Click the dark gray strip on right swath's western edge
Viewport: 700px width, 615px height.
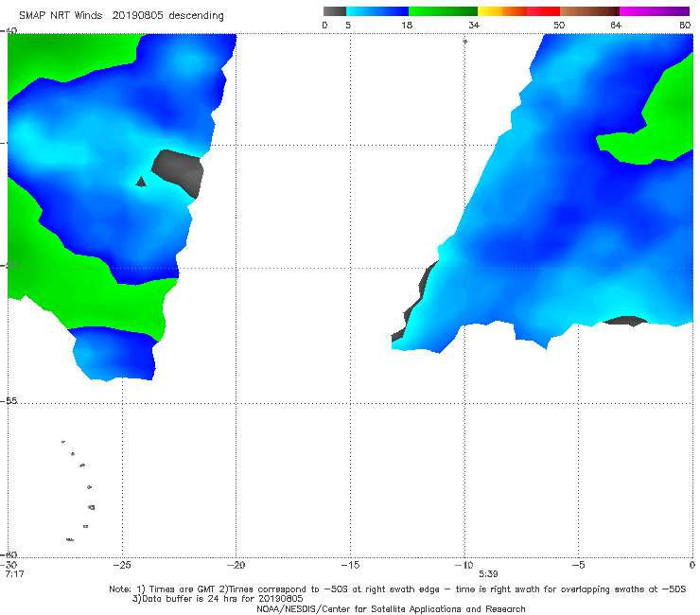pos(413,304)
